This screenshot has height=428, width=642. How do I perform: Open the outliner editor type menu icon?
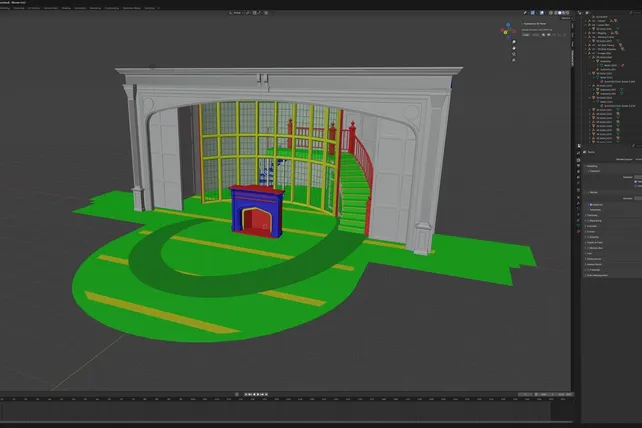(579, 13)
